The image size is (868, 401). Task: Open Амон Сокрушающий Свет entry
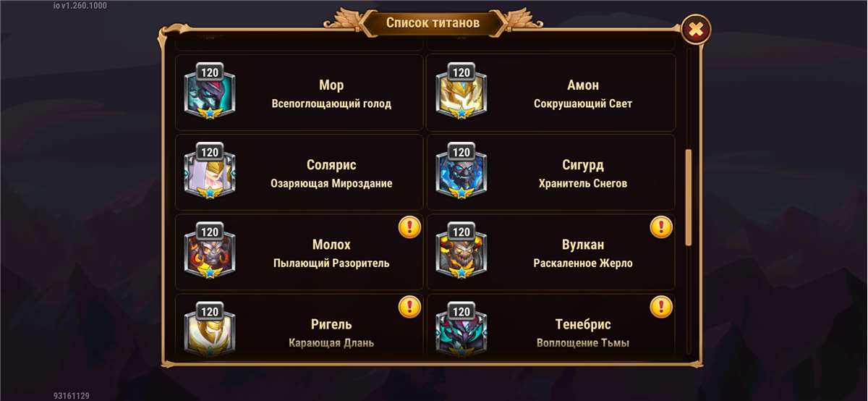(x=551, y=93)
